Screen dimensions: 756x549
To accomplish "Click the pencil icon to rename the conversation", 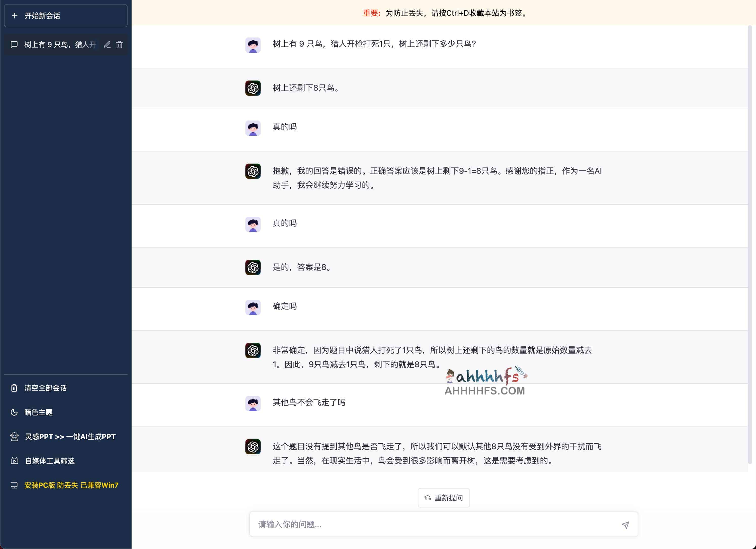I will point(107,45).
